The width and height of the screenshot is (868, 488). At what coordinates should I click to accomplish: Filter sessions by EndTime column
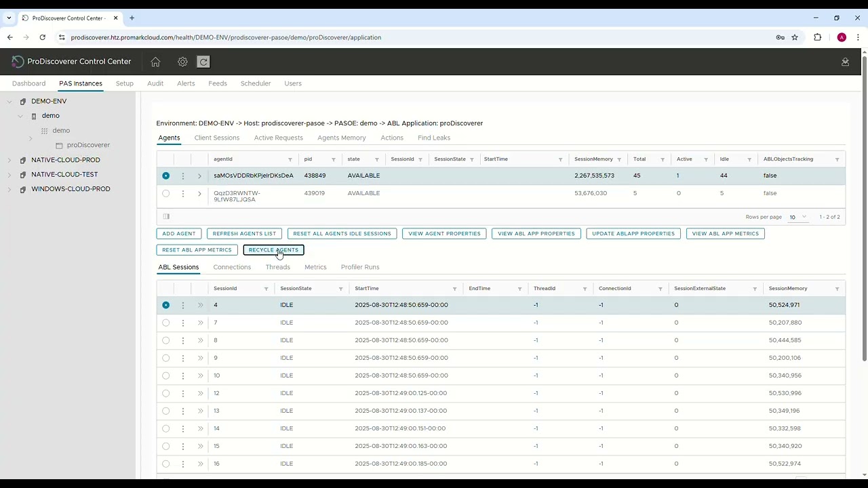pyautogui.click(x=519, y=289)
